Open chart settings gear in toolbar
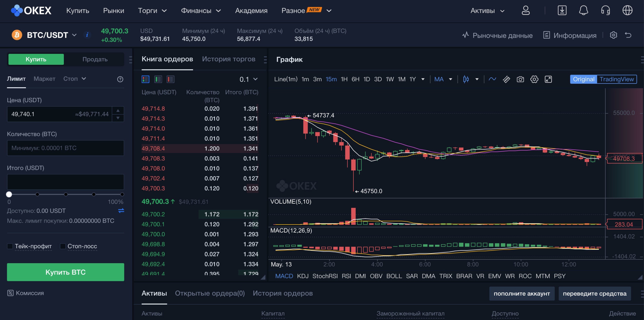The image size is (644, 320). point(534,79)
